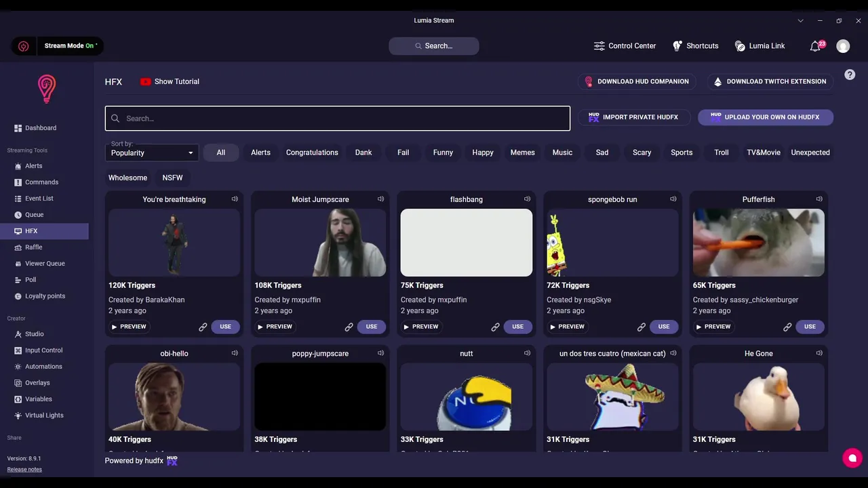The width and height of the screenshot is (868, 488).
Task: Filter by Congratulations category
Action: click(312, 152)
